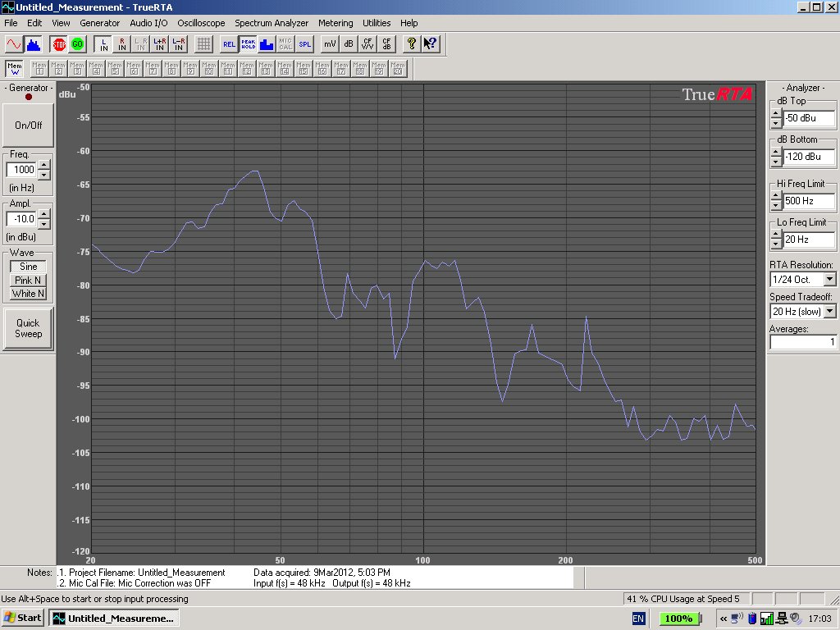Select the L IN input icon
The height and width of the screenshot is (630, 840).
tap(104, 44)
